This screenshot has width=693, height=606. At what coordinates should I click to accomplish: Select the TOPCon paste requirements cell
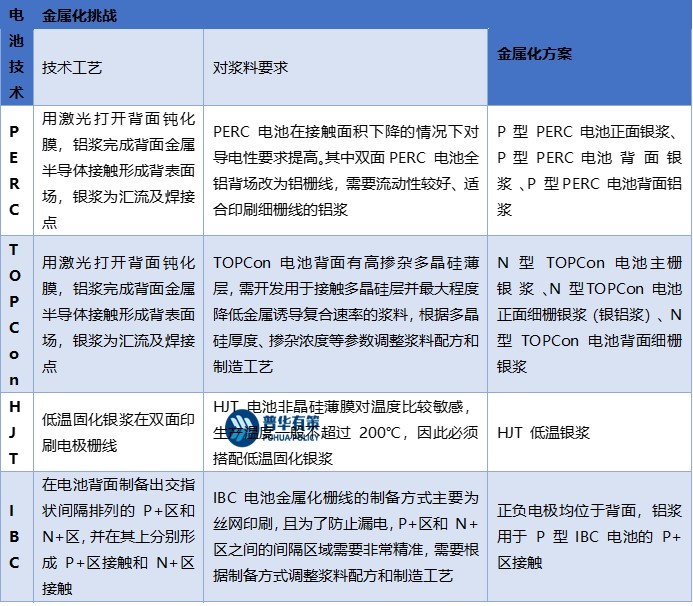coord(345,313)
